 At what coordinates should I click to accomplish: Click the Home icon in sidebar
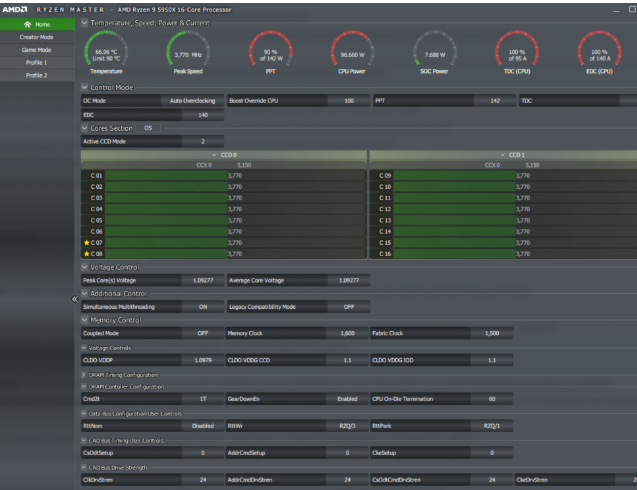pyautogui.click(x=27, y=24)
